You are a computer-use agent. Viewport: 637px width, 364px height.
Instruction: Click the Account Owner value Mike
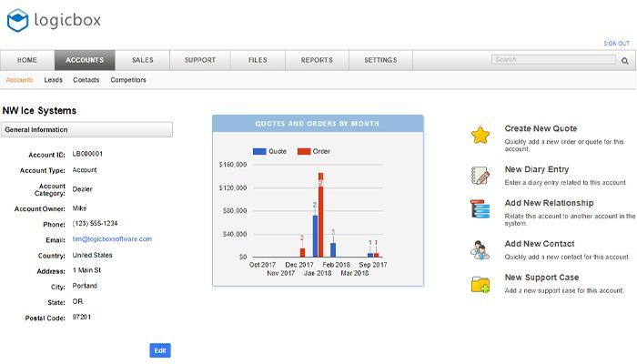(79, 208)
